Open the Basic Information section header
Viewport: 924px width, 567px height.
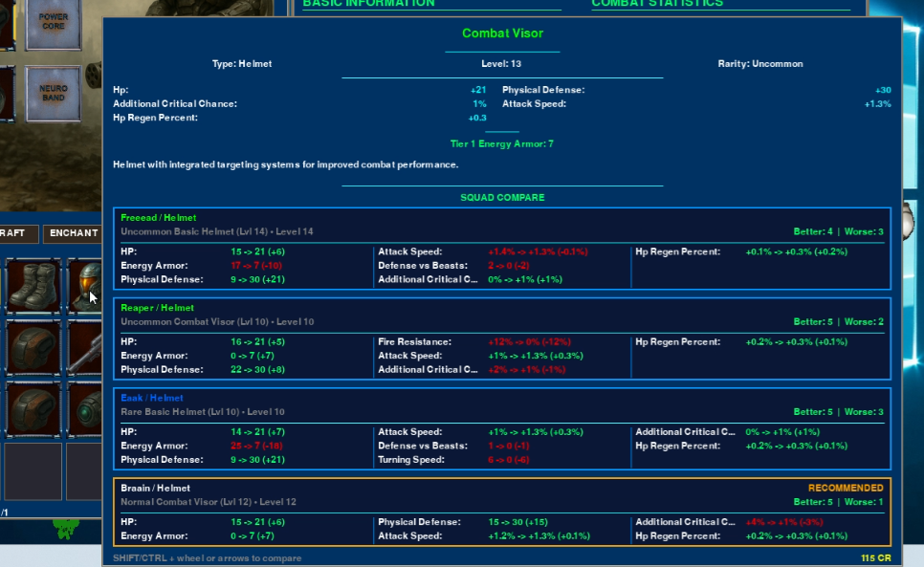(x=369, y=4)
